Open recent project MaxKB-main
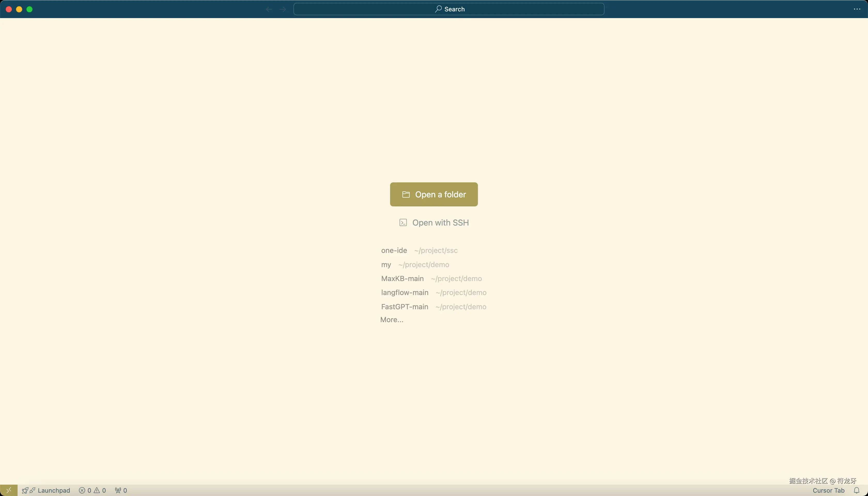 402,279
